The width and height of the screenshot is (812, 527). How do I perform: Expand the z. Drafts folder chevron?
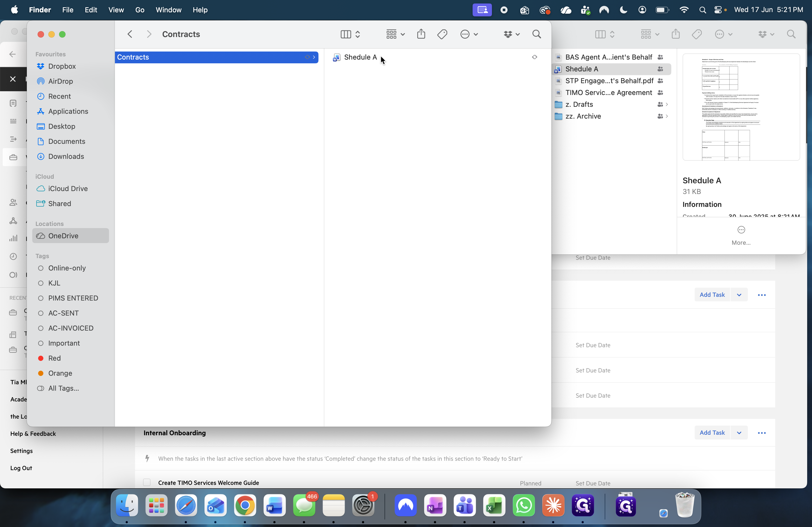click(667, 104)
